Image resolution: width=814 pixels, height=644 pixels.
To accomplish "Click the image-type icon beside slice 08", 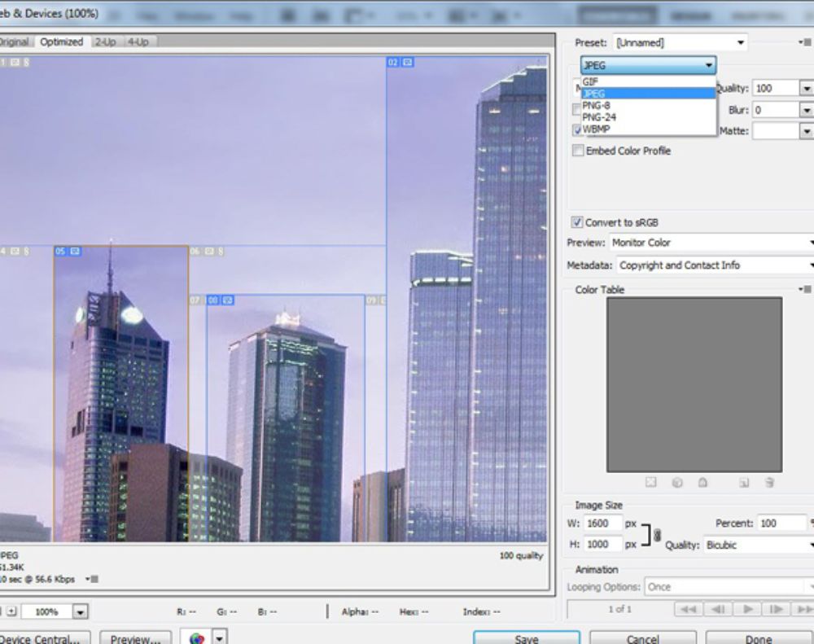I will 228,300.
